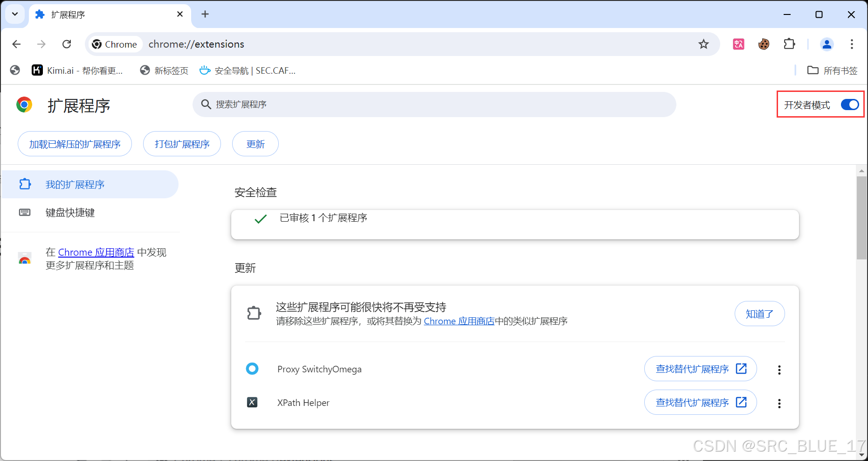Open the extensions puzzle icon in toolbar
Screen dimensions: 868x461
coord(789,44)
